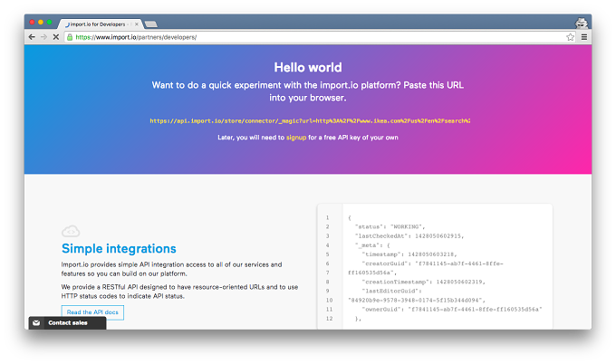Click the browser forward arrow
This screenshot has height=364, width=616.
(44, 37)
